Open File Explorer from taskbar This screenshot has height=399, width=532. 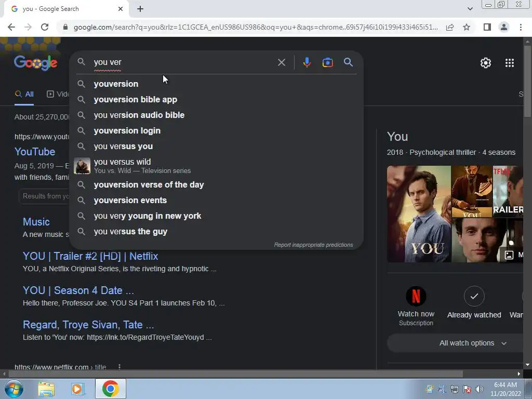coord(46,389)
